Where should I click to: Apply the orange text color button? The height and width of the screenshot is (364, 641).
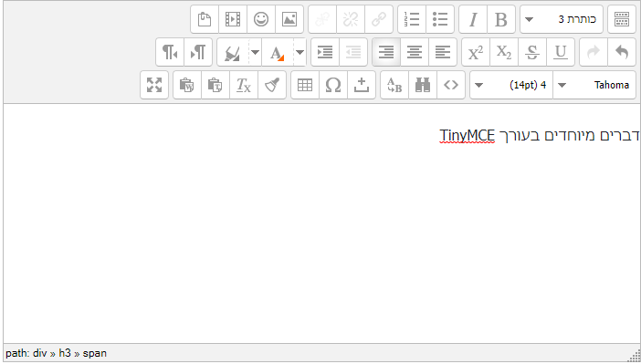click(x=278, y=52)
